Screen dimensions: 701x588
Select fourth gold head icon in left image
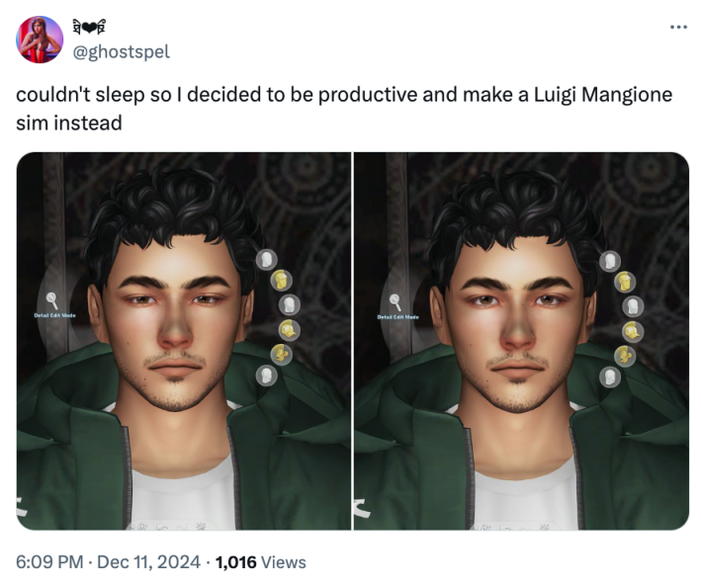289,328
